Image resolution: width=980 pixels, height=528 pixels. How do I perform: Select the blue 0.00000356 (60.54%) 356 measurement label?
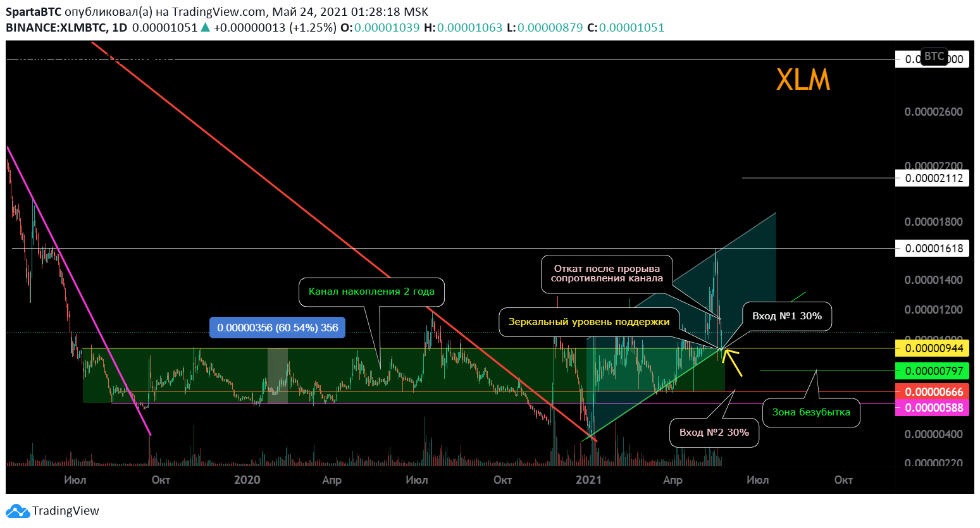(277, 328)
